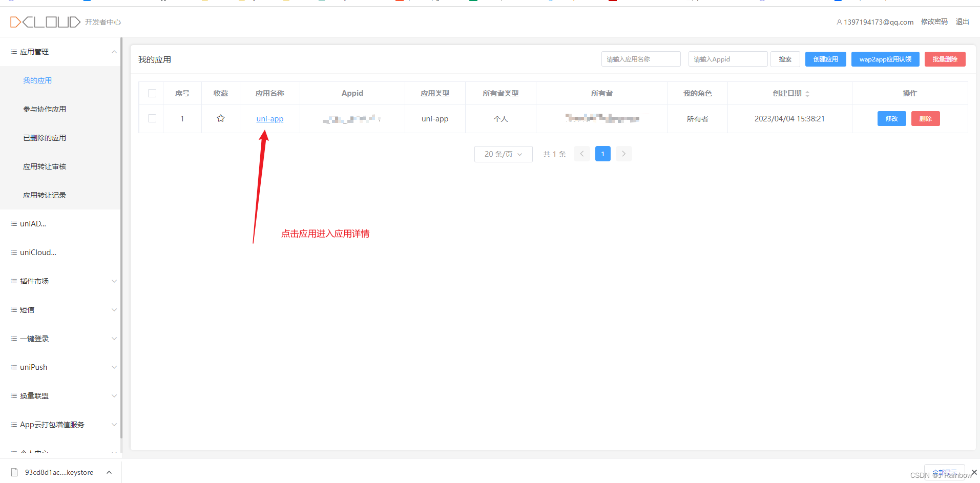Click the Appid column header
This screenshot has height=483, width=980.
[352, 93]
